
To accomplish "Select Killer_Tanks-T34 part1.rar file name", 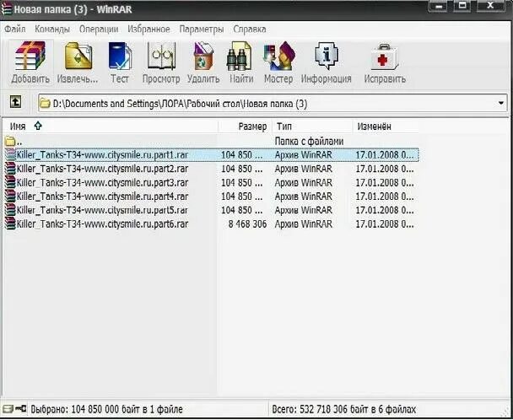I will [102, 154].
